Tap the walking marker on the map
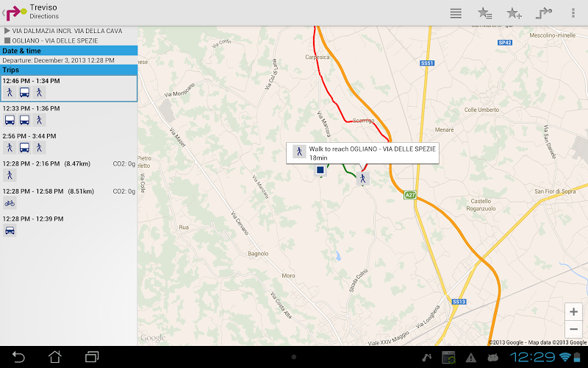The image size is (588, 368). click(x=362, y=179)
